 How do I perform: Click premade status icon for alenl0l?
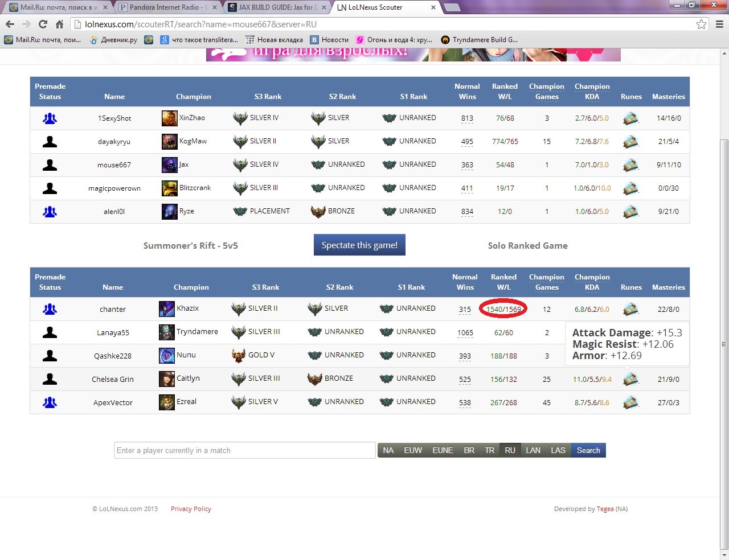click(x=50, y=212)
